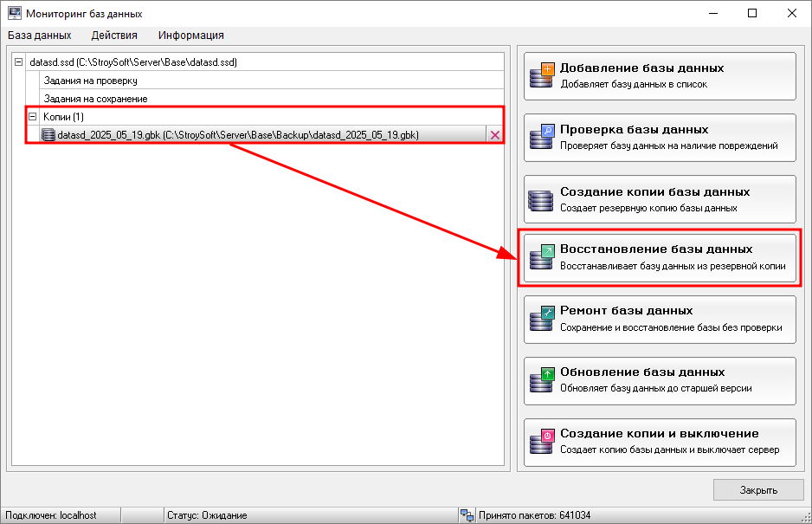Select the Задания на сохранение item
812x524 pixels.
point(95,99)
